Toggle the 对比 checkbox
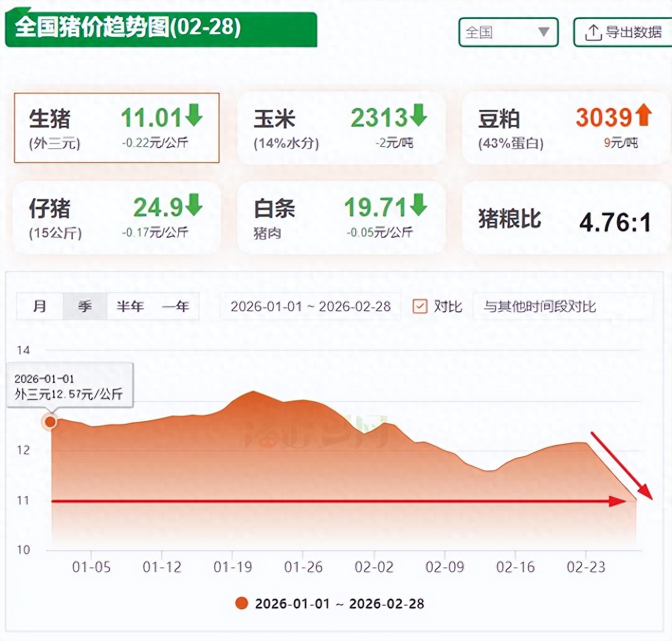 click(x=420, y=306)
